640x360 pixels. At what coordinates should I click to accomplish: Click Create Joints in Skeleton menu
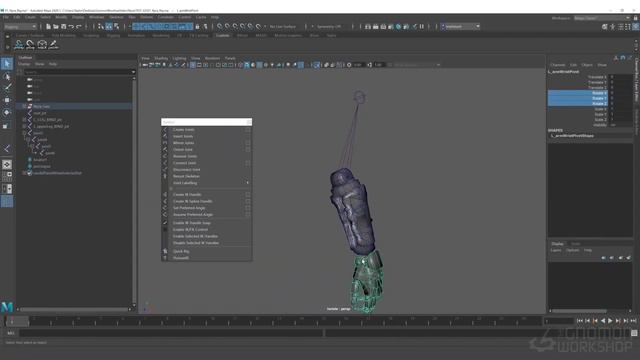pos(183,130)
